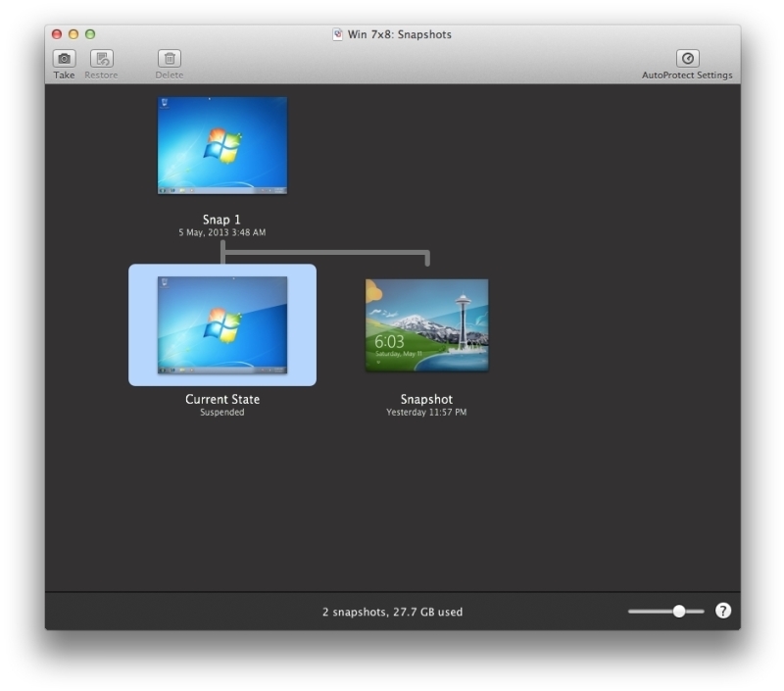Select the Snap 1 snapshot thumbnail
This screenshot has width=784, height=691.
222,145
